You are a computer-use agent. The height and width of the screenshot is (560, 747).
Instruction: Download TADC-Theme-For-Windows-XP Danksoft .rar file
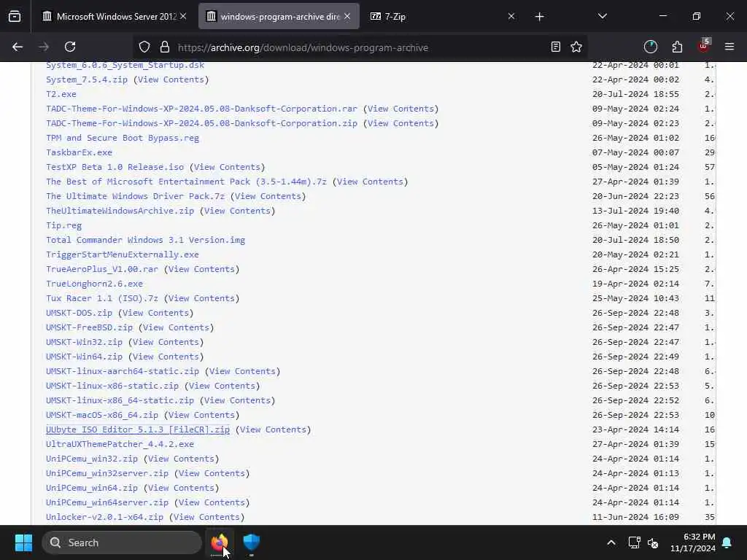[201, 109]
